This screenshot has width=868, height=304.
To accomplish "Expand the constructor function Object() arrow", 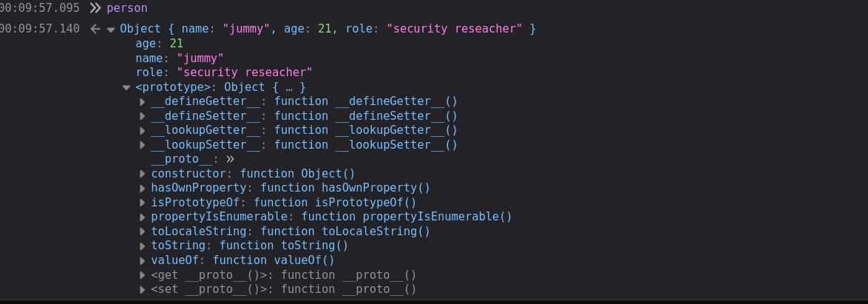I will coord(142,174).
